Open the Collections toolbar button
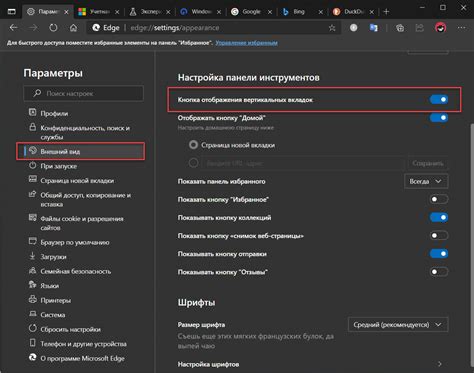The width and height of the screenshot is (474, 373). point(400,28)
